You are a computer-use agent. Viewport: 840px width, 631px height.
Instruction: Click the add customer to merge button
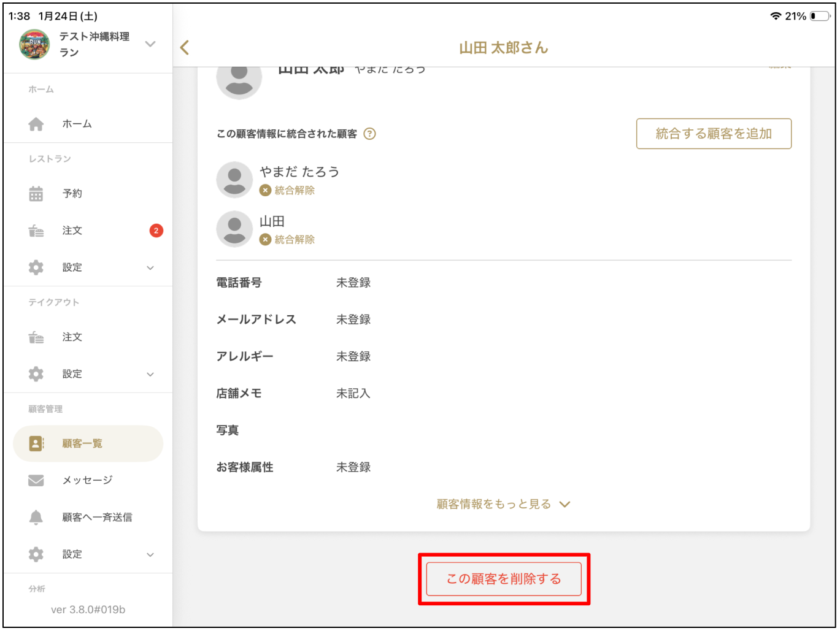pos(714,134)
